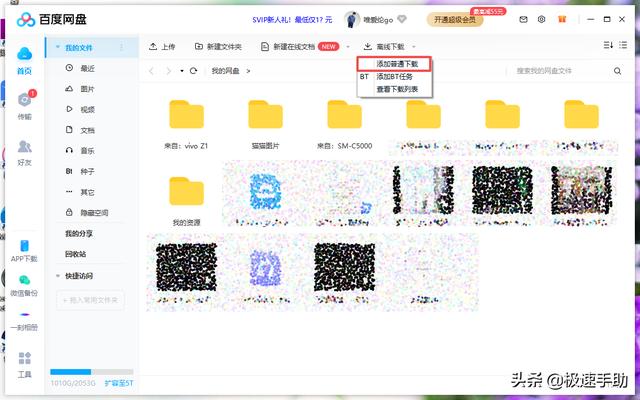Click the 百度网盘 logo
Image resolution: width=640 pixels, height=400 pixels.
pyautogui.click(x=51, y=19)
